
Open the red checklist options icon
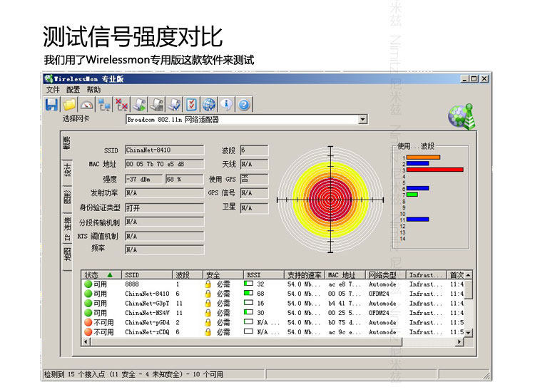click(192, 105)
